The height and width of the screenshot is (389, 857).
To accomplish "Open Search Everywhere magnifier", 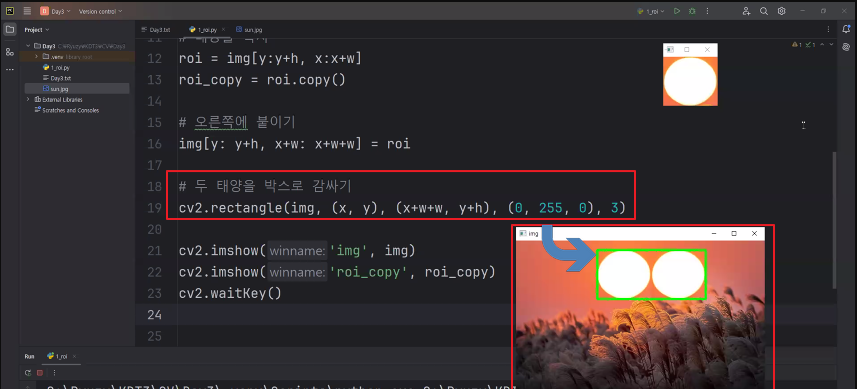I will 764,11.
